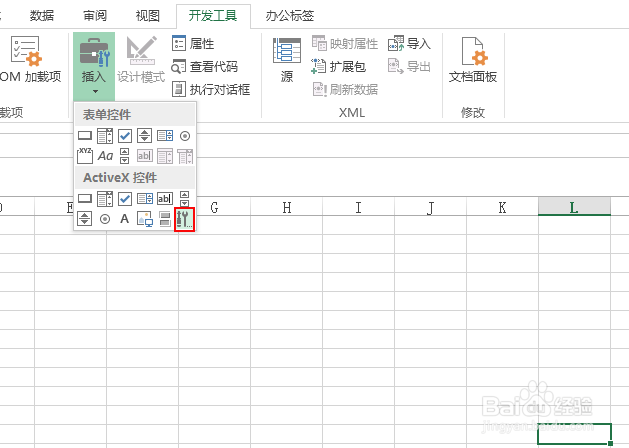Insert a form control Option Button
The image size is (629, 448).
pos(185,136)
